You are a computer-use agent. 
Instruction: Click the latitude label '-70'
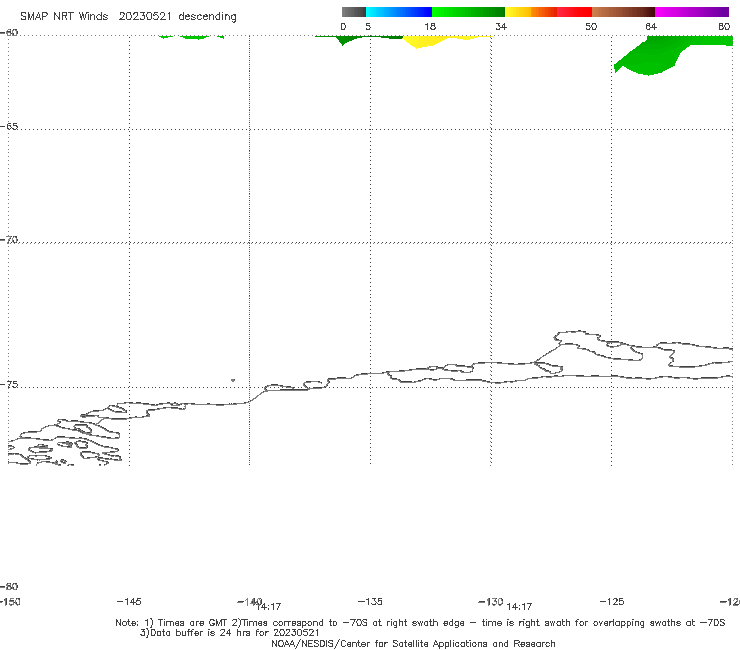[9, 240]
